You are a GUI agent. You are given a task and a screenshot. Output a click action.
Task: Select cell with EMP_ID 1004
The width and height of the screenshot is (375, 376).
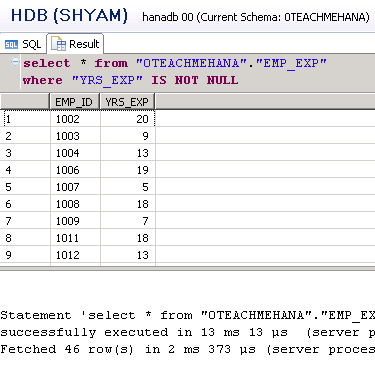tap(75, 153)
